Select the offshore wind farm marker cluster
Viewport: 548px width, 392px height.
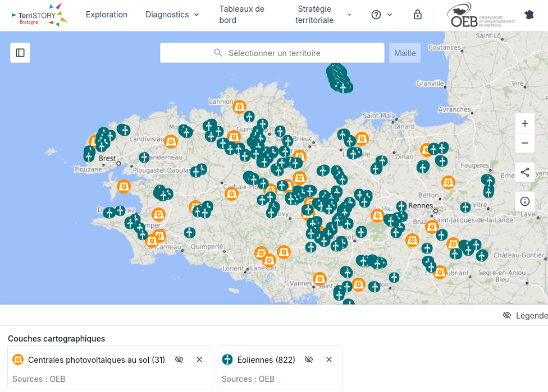339,78
